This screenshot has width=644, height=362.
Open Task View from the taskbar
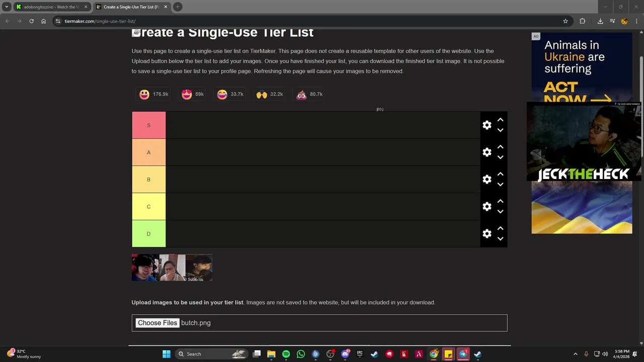pyautogui.click(x=257, y=354)
